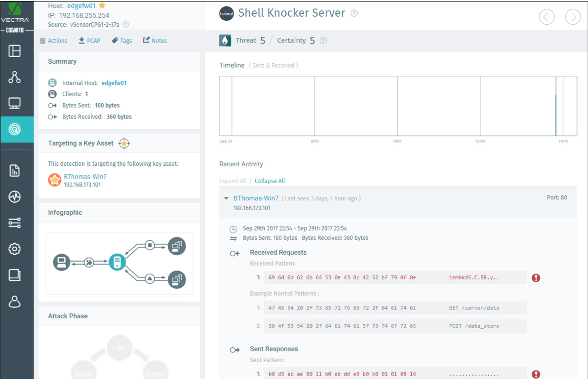Viewport: 588px width, 379px height.
Task: Click the Lateral detection badge icon
Action: coord(226,13)
